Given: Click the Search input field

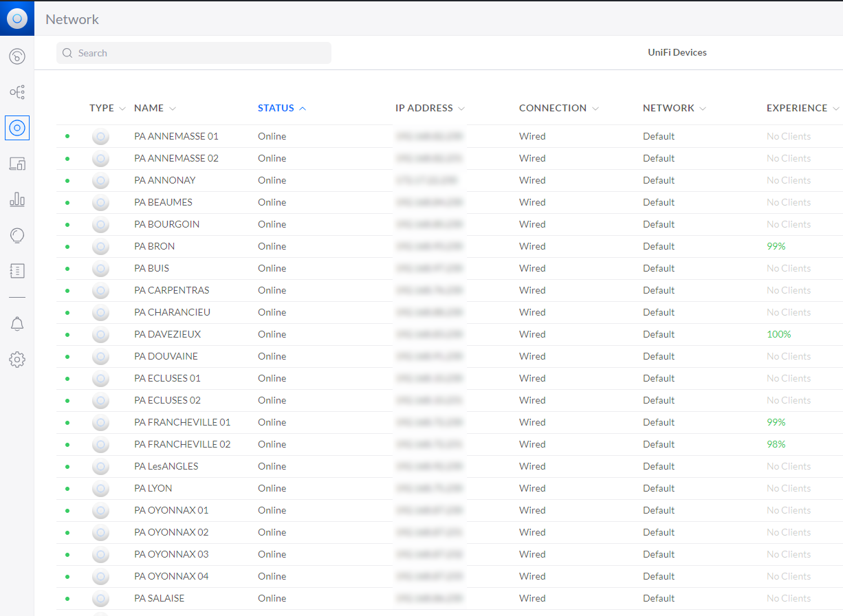Looking at the screenshot, I should pyautogui.click(x=194, y=53).
